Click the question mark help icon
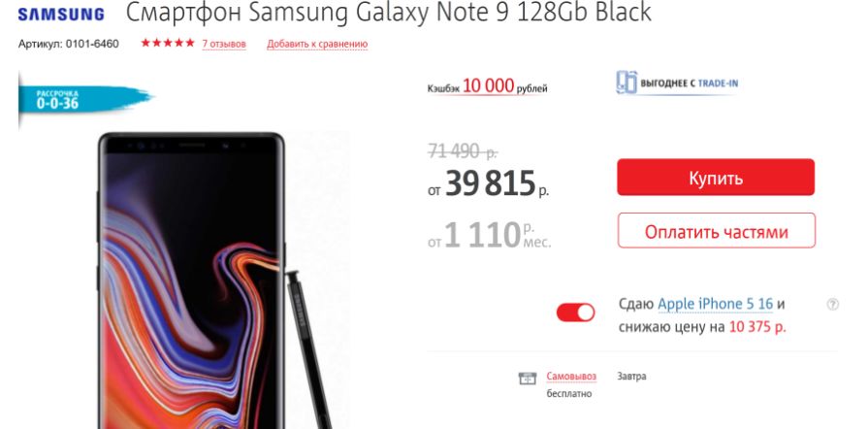868x429 pixels. (x=832, y=305)
